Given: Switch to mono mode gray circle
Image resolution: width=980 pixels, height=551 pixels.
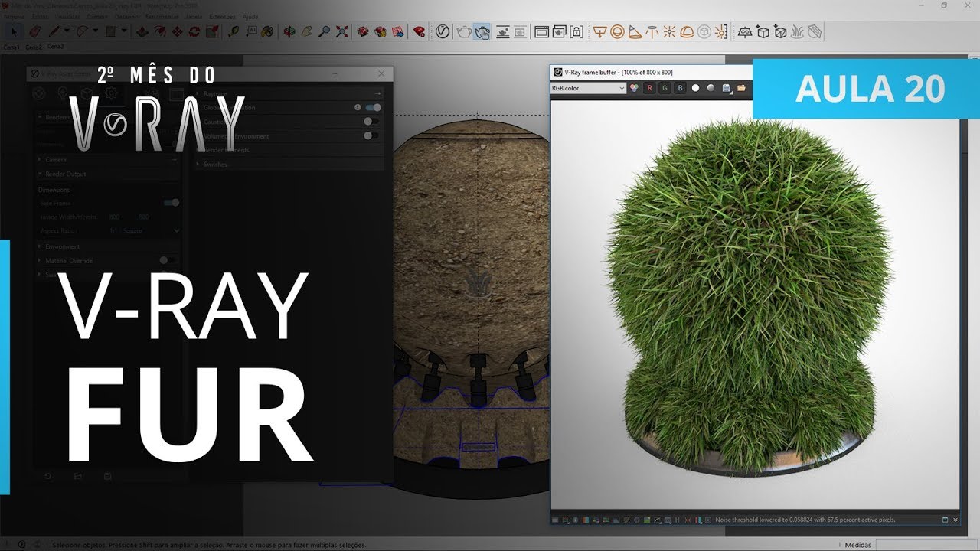Looking at the screenshot, I should click(711, 88).
